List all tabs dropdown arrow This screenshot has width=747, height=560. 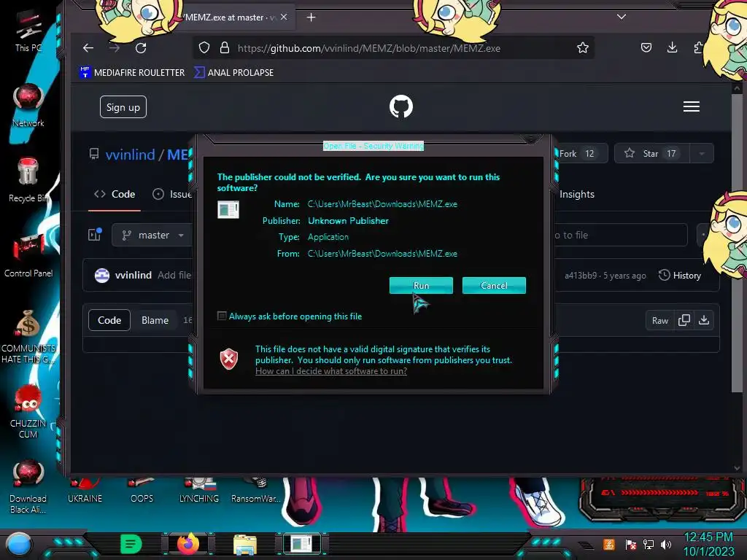pos(622,17)
